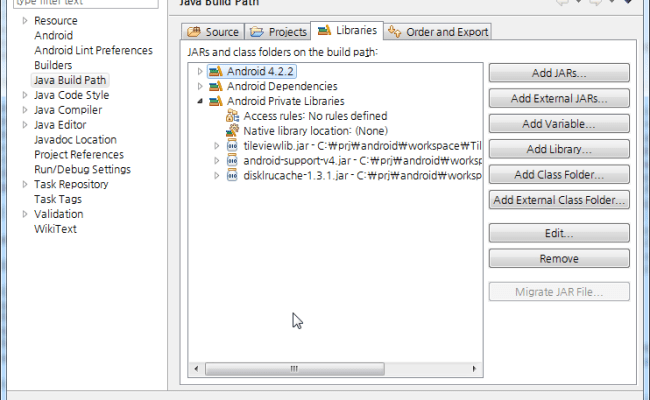
Task: Expand the Resource preferences category
Action: (25, 21)
